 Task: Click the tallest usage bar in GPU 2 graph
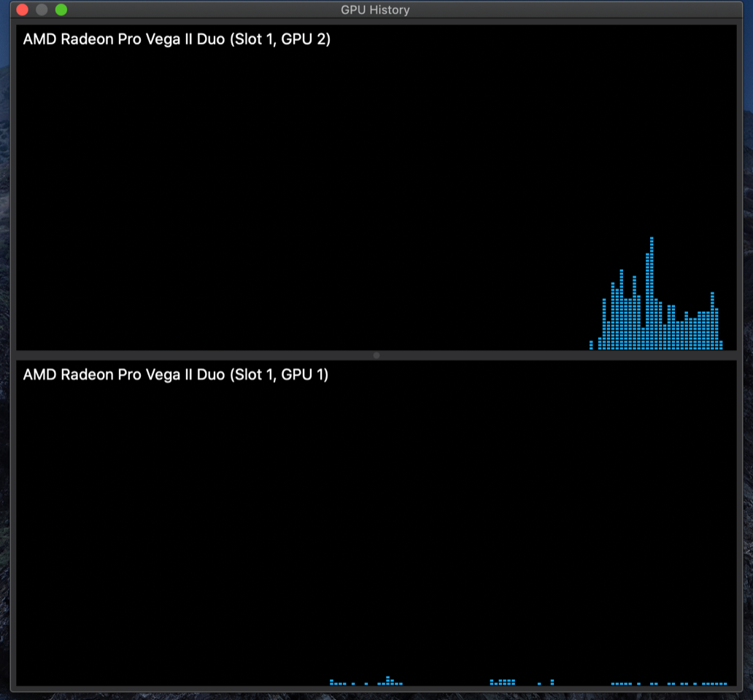652,293
